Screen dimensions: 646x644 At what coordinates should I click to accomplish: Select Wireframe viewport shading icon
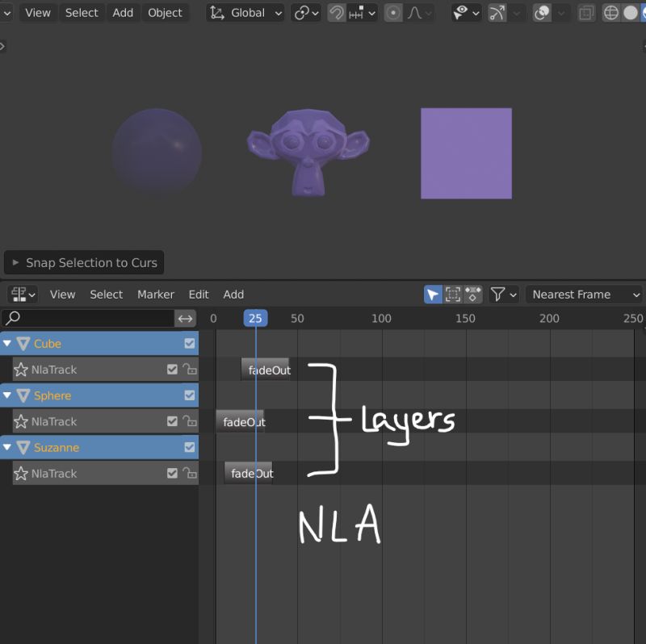611,12
